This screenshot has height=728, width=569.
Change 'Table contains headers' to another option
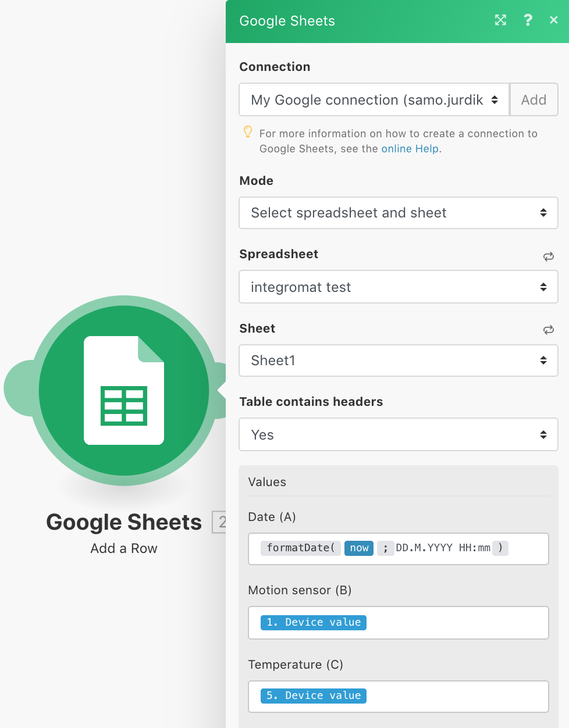click(399, 434)
